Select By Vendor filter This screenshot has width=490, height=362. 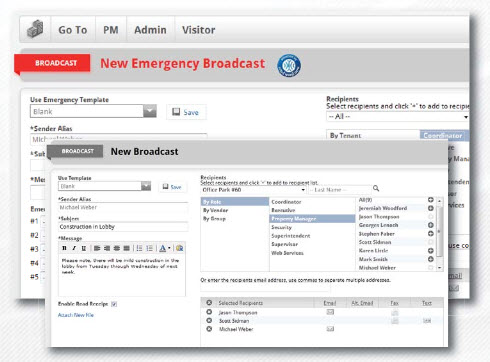(x=235, y=210)
